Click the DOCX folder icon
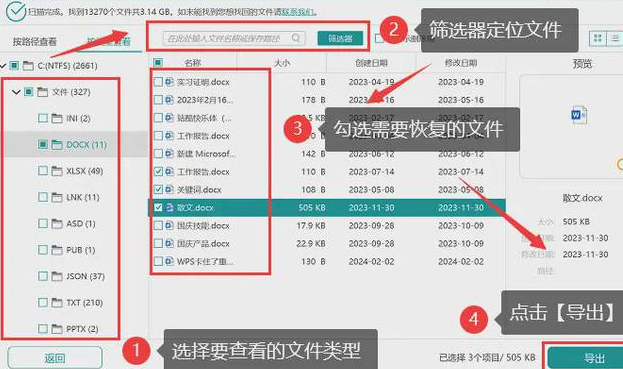 click(57, 145)
